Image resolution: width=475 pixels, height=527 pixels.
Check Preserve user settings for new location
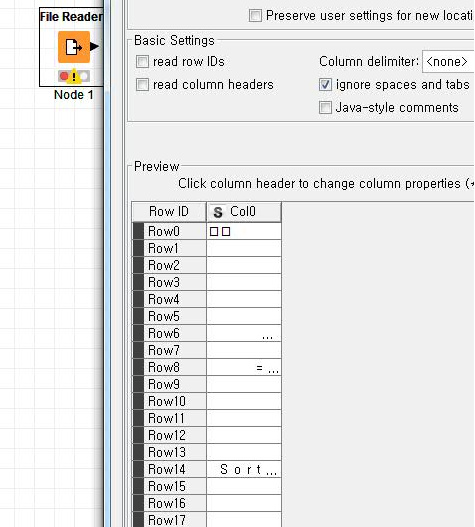pos(255,15)
